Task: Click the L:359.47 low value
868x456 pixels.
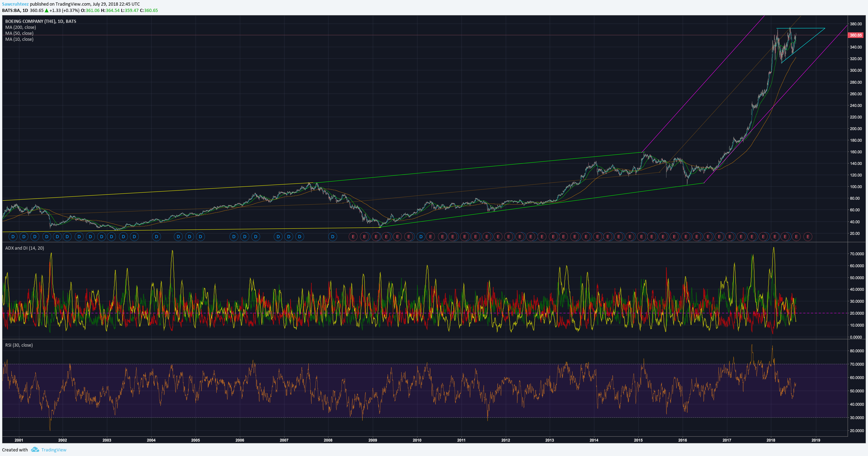Action: pos(130,11)
